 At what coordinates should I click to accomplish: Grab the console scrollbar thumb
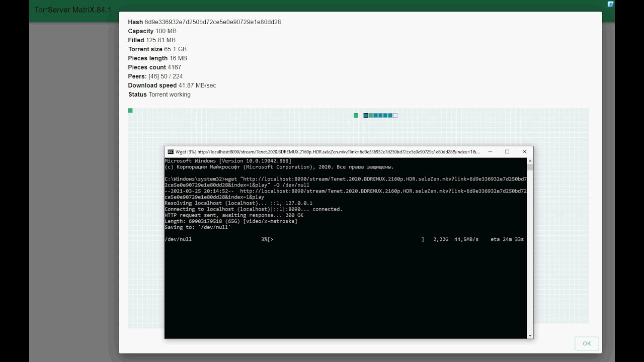click(x=530, y=167)
